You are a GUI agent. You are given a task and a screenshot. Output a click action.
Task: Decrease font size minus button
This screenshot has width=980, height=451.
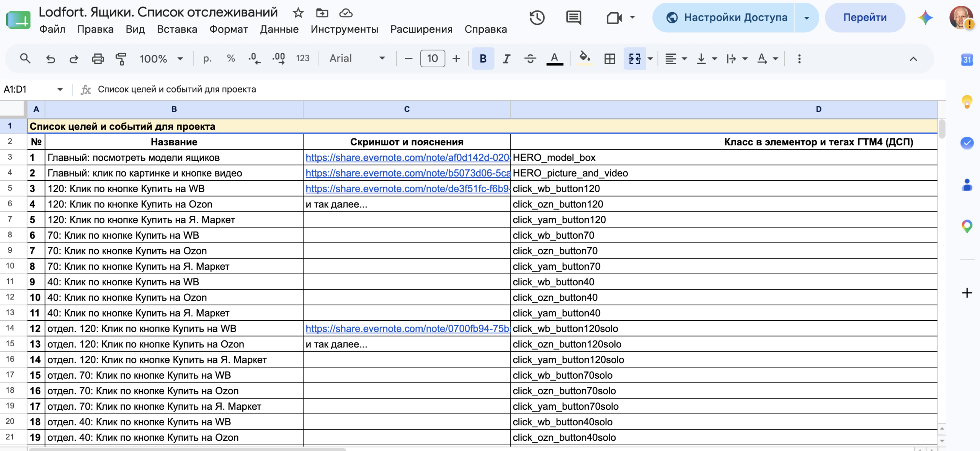(408, 59)
